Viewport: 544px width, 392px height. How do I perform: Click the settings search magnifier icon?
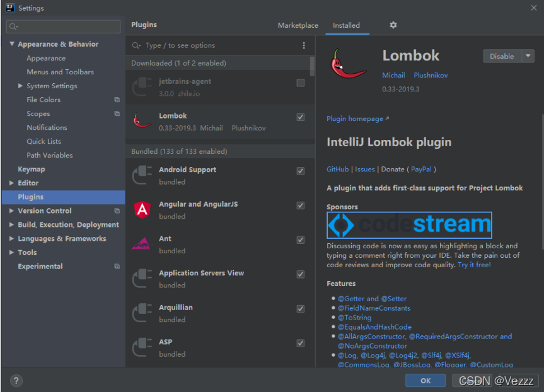[x=13, y=26]
